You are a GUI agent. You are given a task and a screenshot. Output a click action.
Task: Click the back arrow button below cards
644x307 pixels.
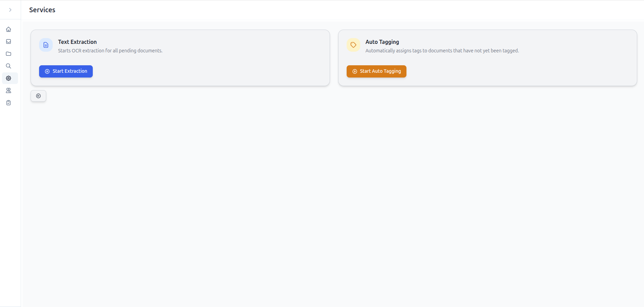[38, 96]
